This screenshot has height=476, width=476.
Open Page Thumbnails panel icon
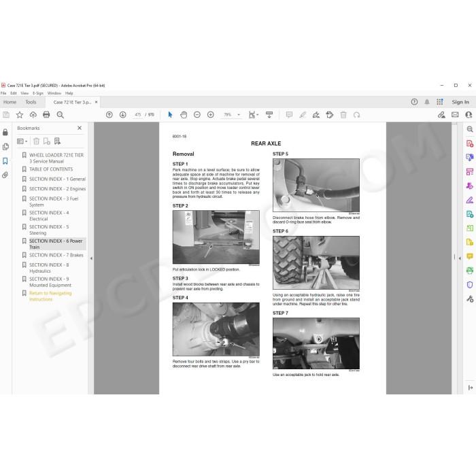[5, 147]
